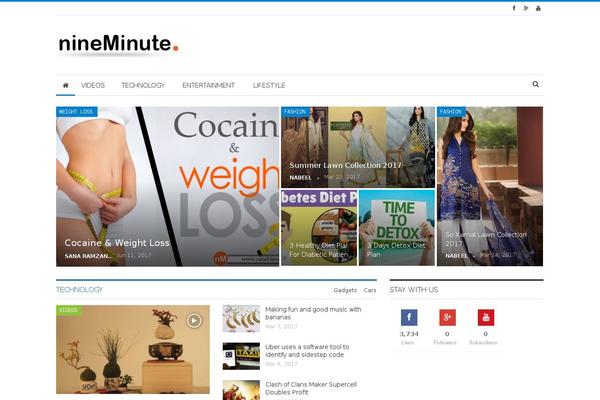Click the 'Mar 6, 2017' date under Uber article

click(281, 364)
